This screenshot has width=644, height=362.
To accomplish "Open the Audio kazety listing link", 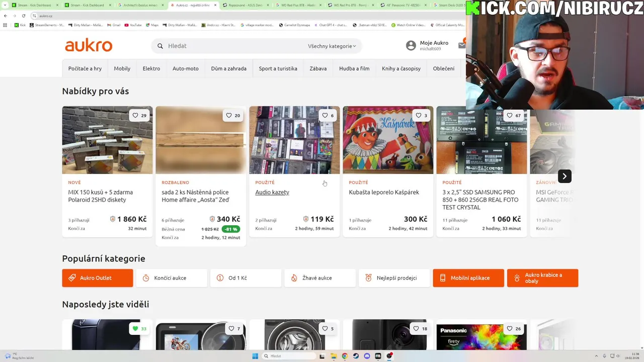I will [272, 192].
